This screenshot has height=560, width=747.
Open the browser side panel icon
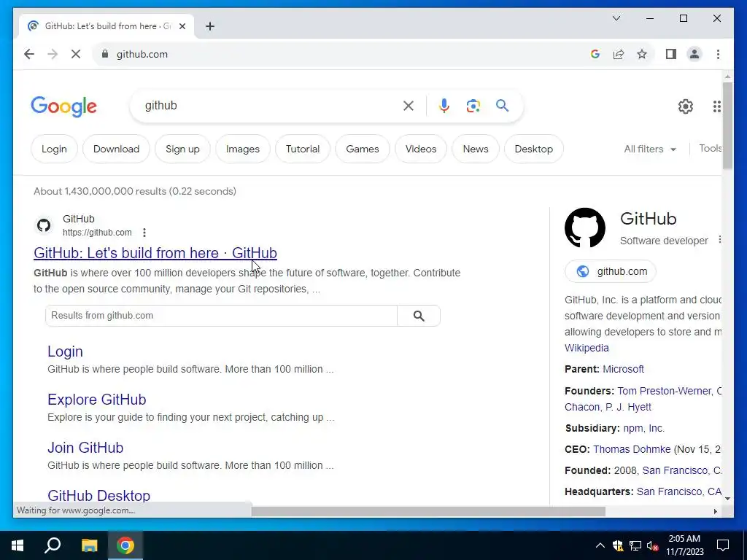pos(671,54)
